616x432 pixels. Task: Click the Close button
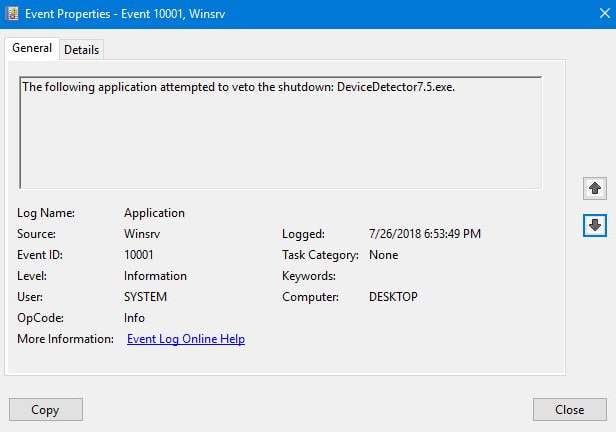pyautogui.click(x=570, y=410)
